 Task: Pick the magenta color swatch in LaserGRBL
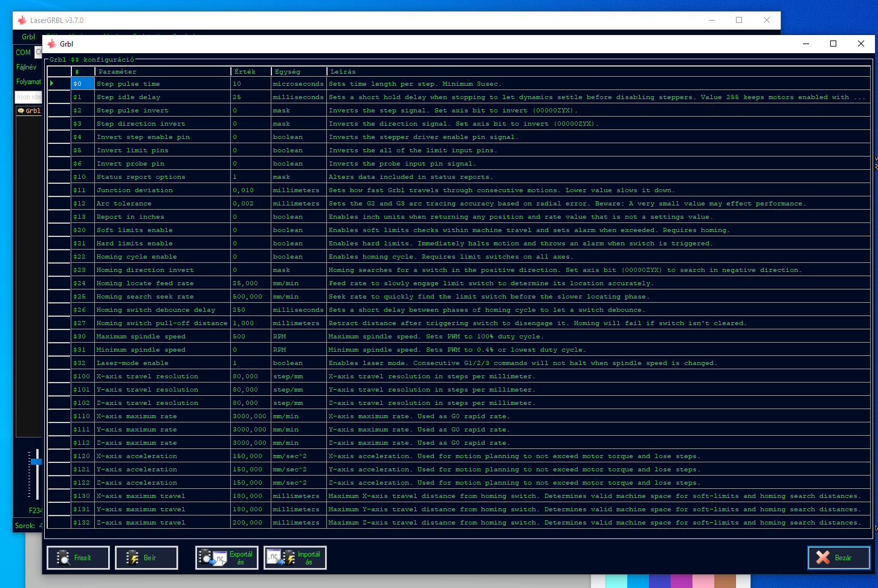pyautogui.click(x=682, y=581)
